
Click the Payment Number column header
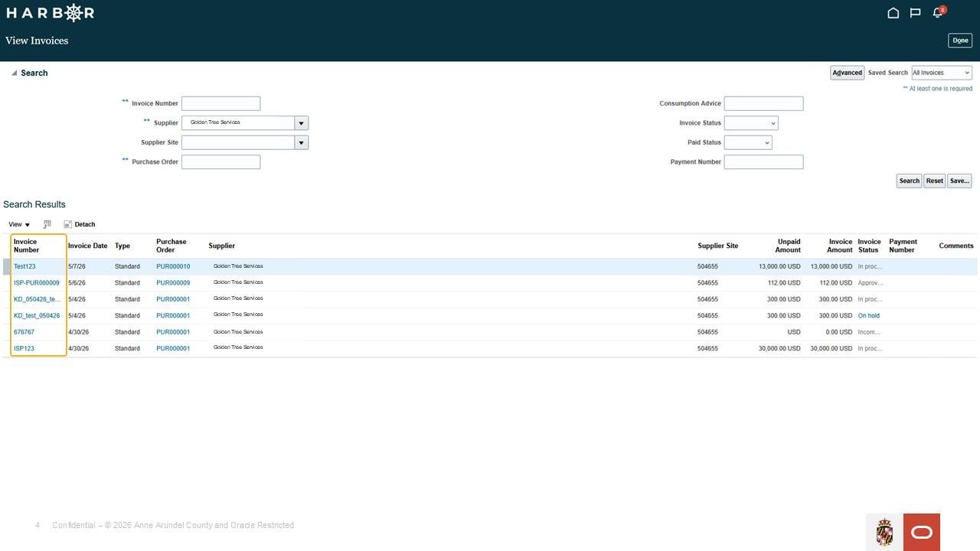click(903, 246)
